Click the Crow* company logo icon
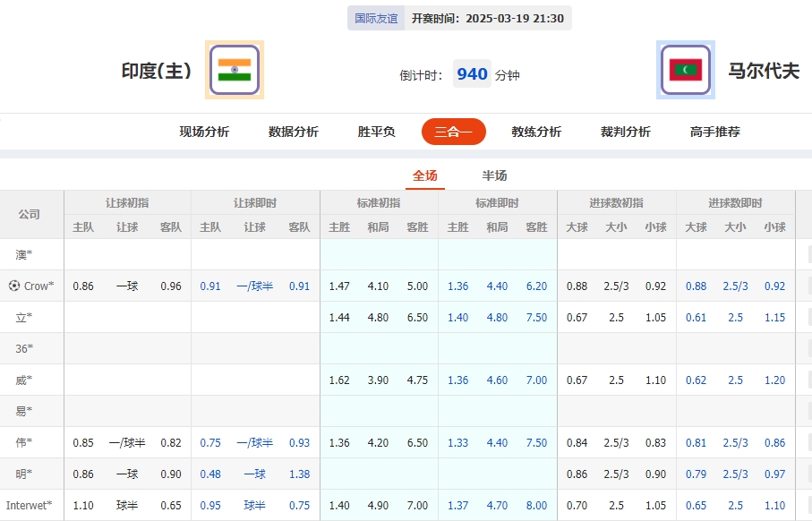This screenshot has width=812, height=521. click(15, 286)
